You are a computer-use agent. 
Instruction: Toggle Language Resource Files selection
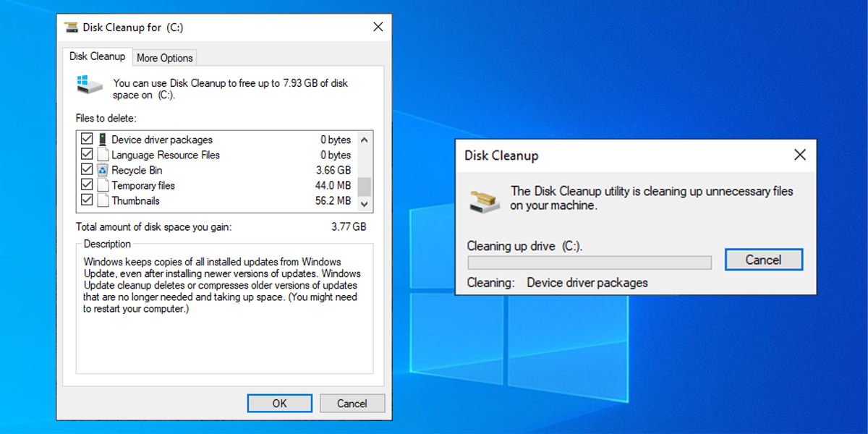(x=87, y=154)
